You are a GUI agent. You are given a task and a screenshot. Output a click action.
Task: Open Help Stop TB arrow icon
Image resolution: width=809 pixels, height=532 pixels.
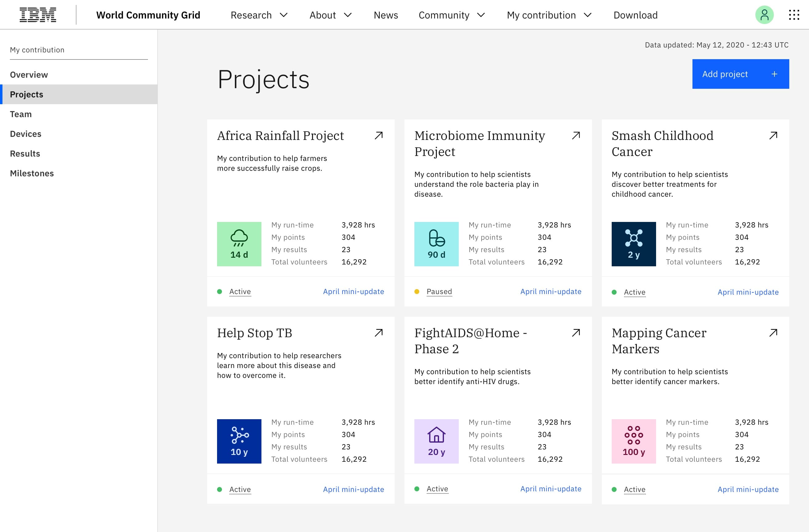379,333
